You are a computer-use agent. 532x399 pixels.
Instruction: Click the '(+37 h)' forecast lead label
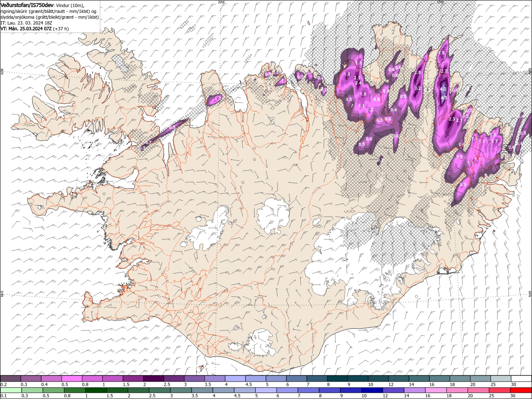(x=61, y=29)
